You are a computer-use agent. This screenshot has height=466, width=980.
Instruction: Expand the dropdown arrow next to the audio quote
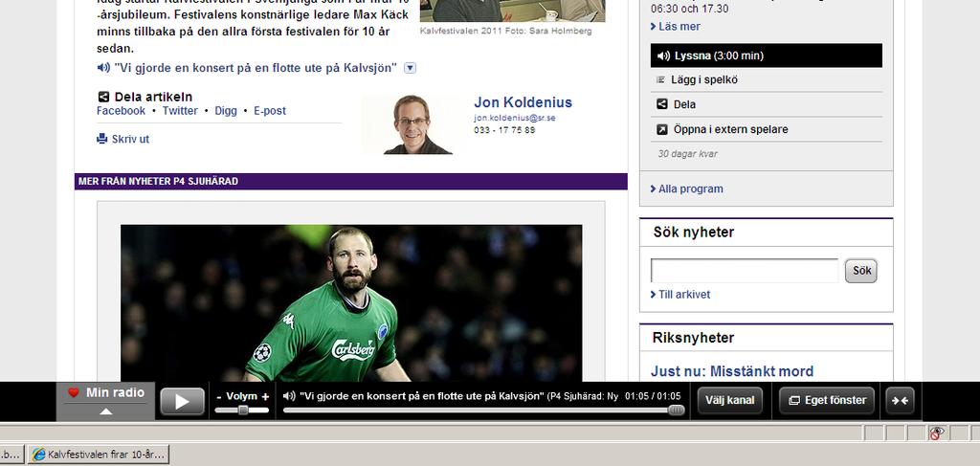tap(410, 68)
